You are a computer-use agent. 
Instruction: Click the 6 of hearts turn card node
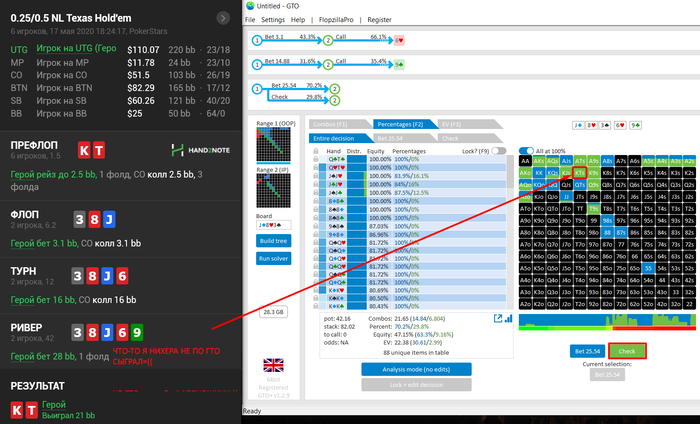click(399, 41)
